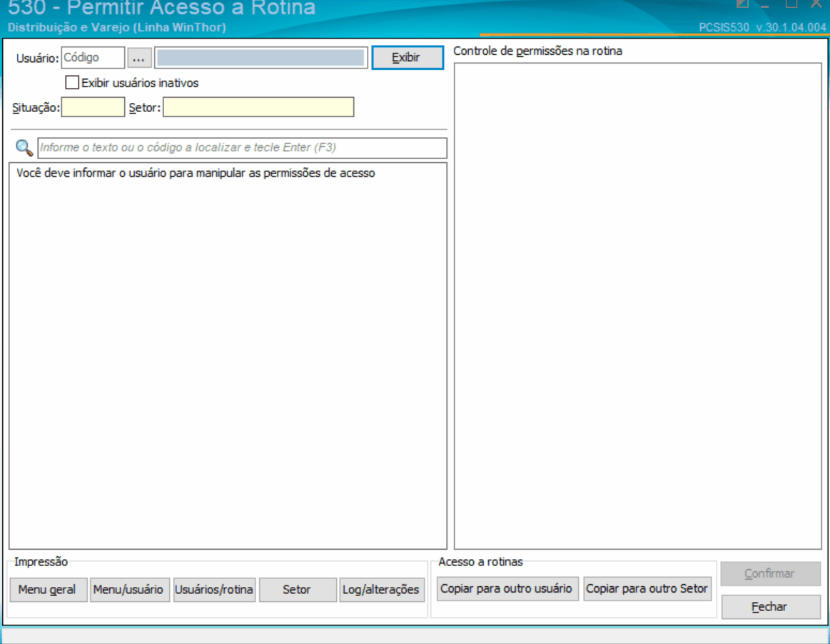830x644 pixels.
Task: Focus the Usuário Código input field
Action: click(x=93, y=58)
